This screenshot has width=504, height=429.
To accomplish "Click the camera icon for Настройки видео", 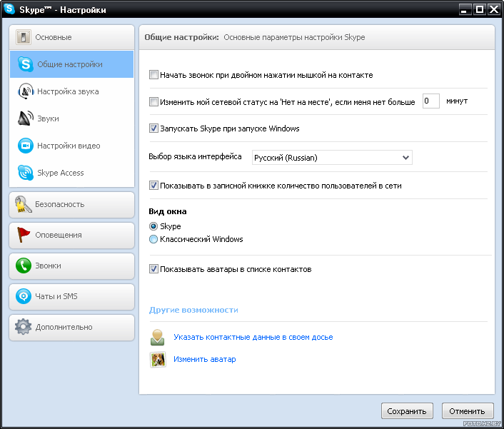I will point(26,146).
